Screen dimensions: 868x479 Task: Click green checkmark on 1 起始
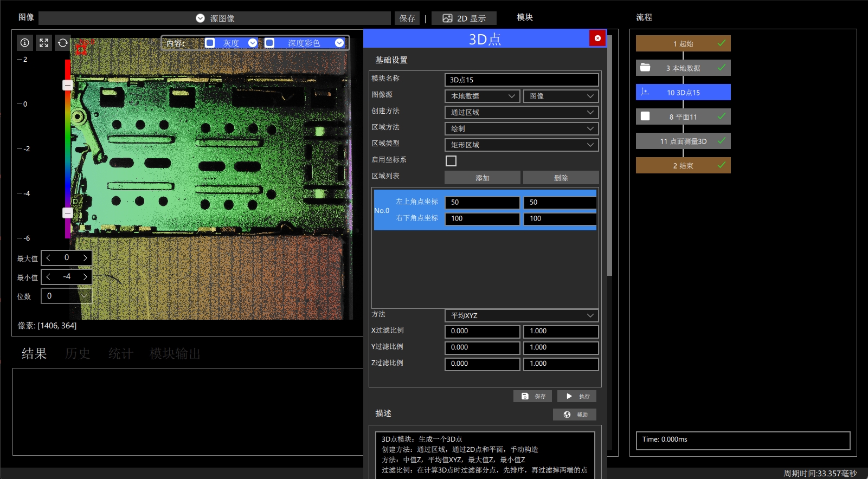[x=722, y=43]
